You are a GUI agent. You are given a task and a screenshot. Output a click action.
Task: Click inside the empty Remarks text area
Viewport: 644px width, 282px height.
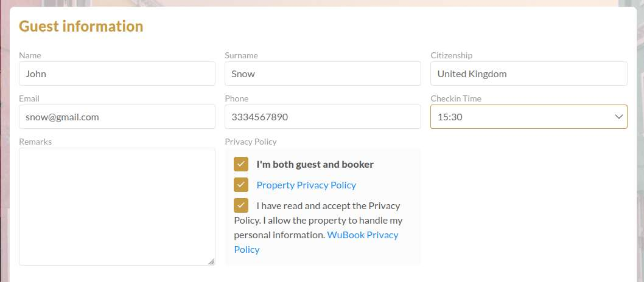pyautogui.click(x=117, y=207)
